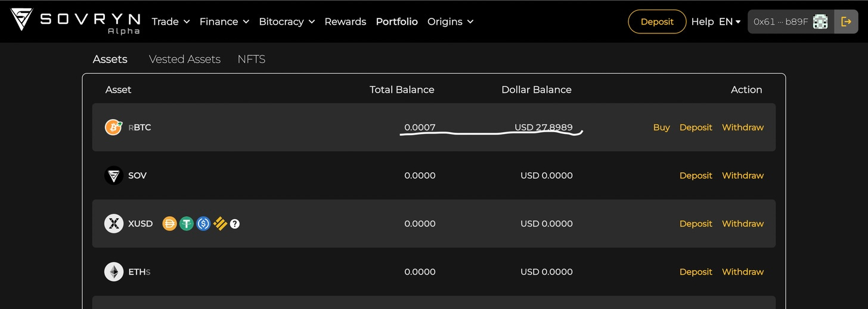Image resolution: width=868 pixels, height=309 pixels.
Task: Expand the Trade menu
Action: pos(170,21)
